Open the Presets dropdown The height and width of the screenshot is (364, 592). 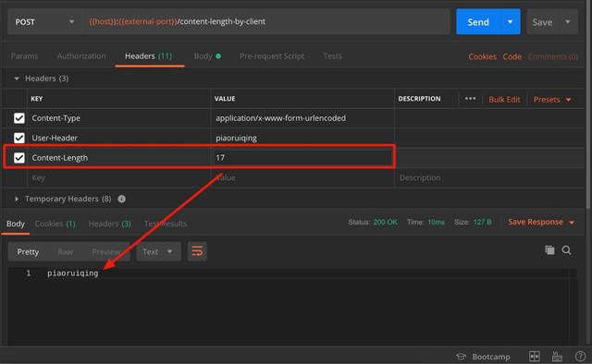[x=551, y=100]
